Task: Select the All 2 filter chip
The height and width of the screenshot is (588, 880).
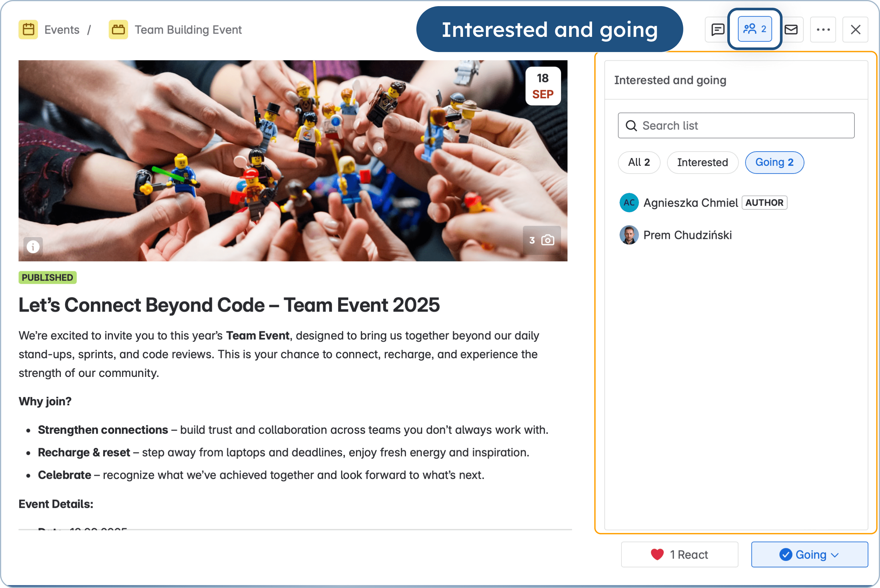Action: (x=639, y=162)
